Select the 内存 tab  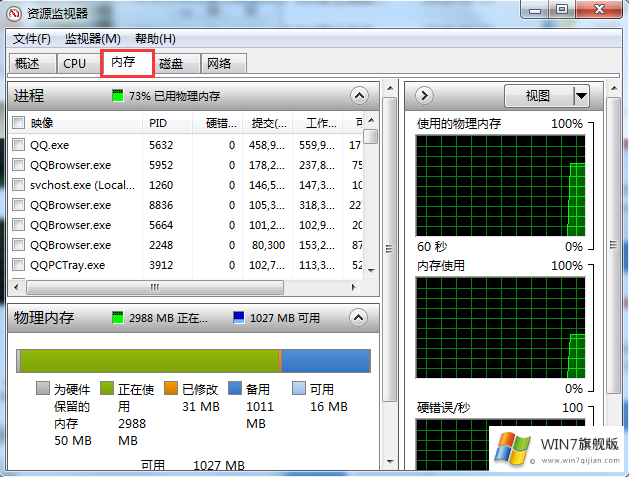tap(127, 63)
